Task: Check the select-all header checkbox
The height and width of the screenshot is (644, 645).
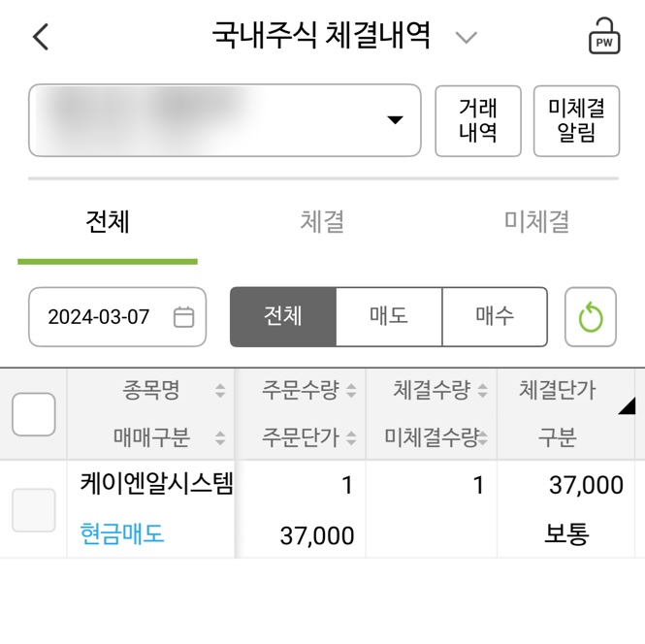Action: [x=33, y=414]
